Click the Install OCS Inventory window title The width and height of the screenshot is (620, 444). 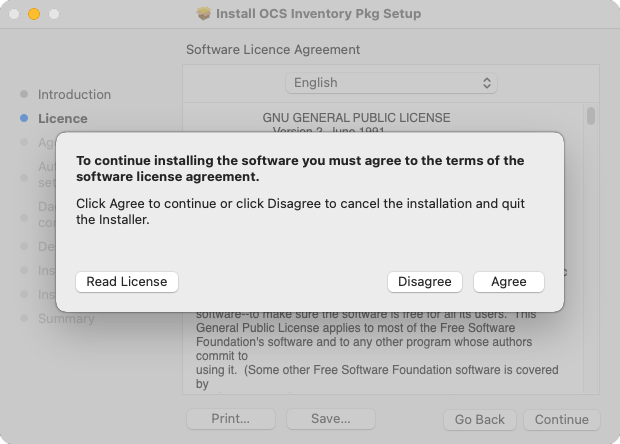pos(319,13)
